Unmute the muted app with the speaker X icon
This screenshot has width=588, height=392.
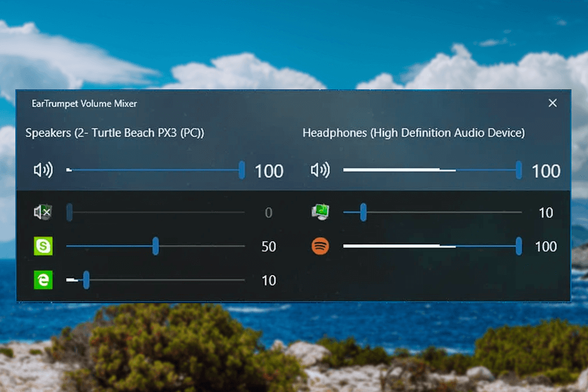pos(43,213)
